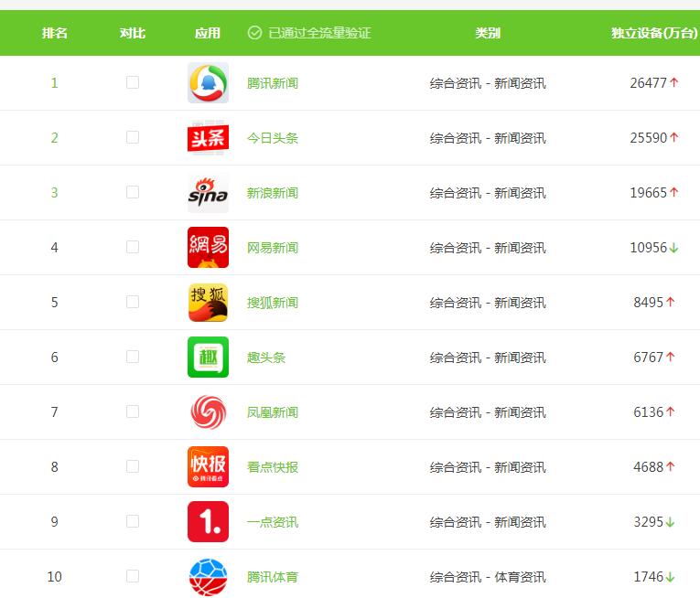The width and height of the screenshot is (700, 598).
Task: Open the 今日头条 app name link
Action: coord(273,138)
